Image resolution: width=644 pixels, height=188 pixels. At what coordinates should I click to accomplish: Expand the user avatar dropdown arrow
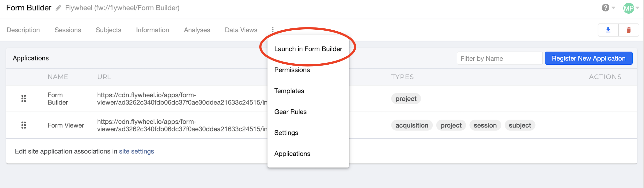click(637, 8)
